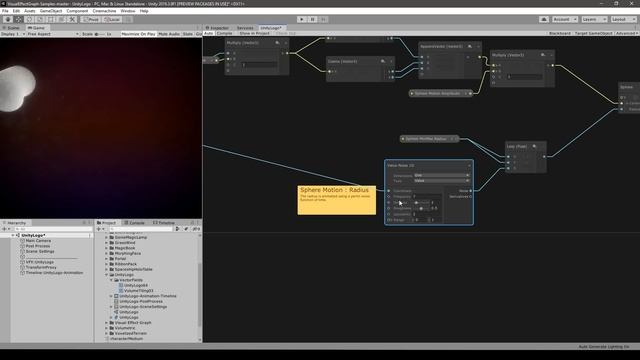This screenshot has width=640, height=360.
Task: Click the Play button
Action: point(302,19)
